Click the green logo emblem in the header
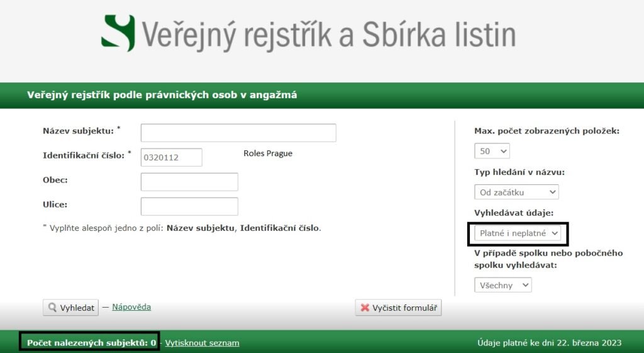The width and height of the screenshot is (644, 353). pos(118,33)
